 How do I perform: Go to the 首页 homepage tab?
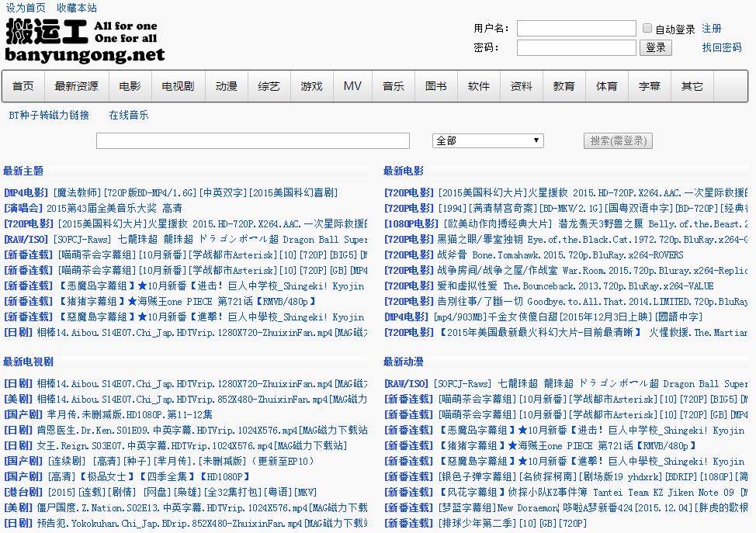pos(23,86)
